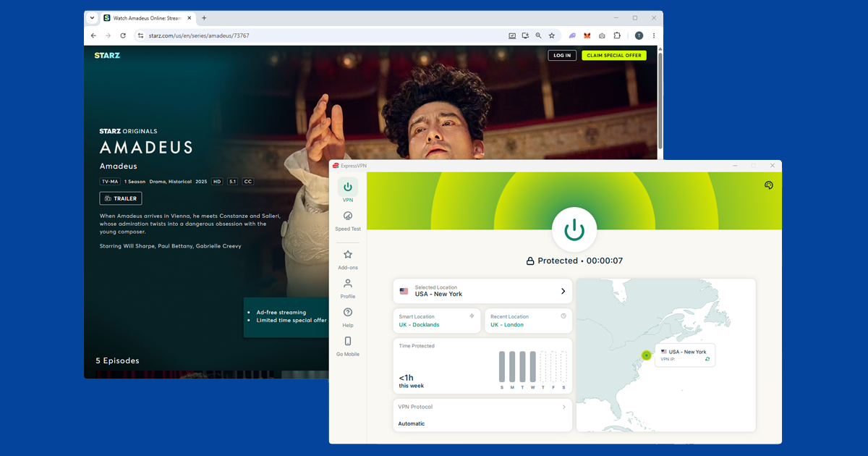Image resolution: width=868 pixels, height=456 pixels.
Task: Click the CC badge on Amadeus
Action: 248,182
